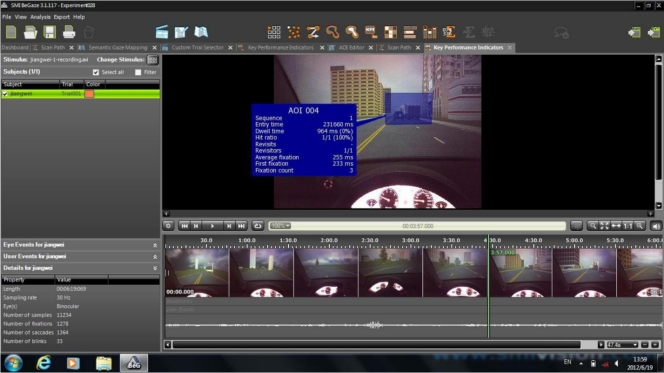Open the File menu
Screen dimensions: 664x373
[x=7, y=17]
